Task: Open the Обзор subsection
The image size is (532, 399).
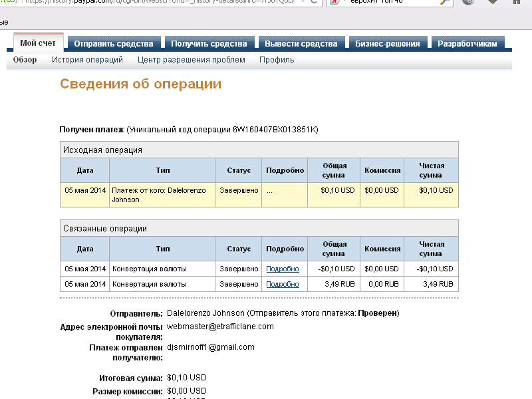Action: coord(25,60)
